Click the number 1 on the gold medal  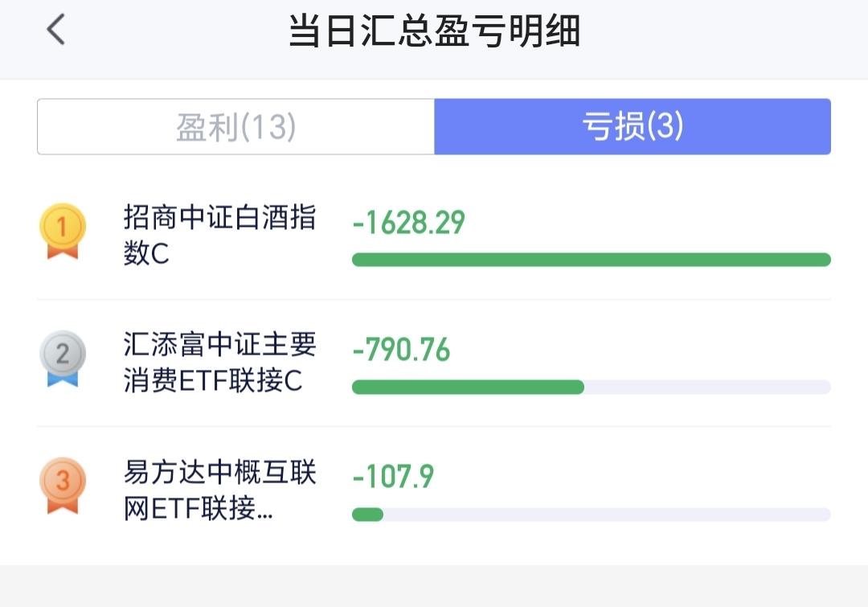click(x=62, y=227)
